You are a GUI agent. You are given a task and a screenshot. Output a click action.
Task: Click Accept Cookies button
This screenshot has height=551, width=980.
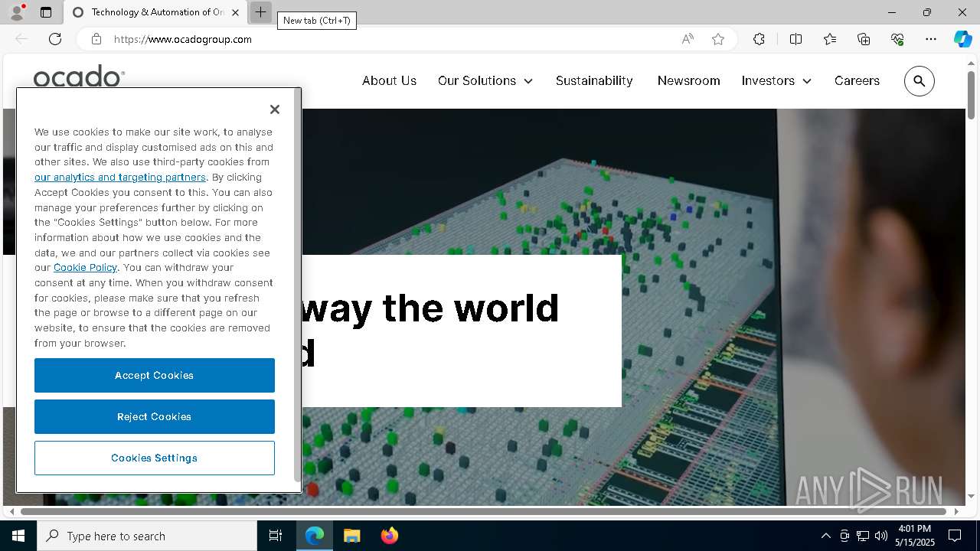click(155, 375)
